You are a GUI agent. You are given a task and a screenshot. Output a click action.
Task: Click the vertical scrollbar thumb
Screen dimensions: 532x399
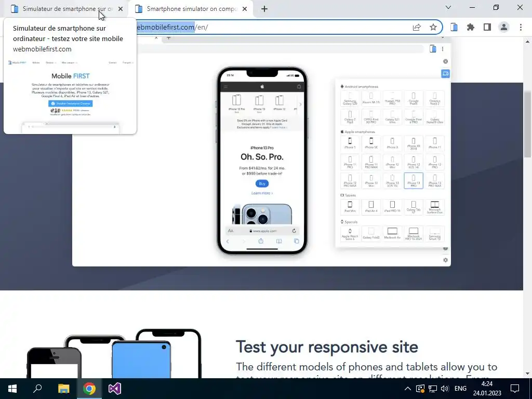(x=528, y=124)
